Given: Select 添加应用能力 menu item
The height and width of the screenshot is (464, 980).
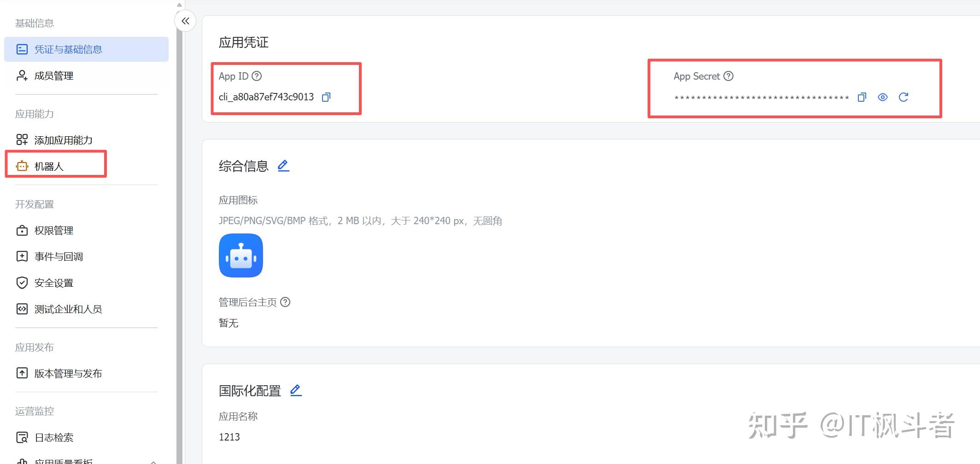Looking at the screenshot, I should click(63, 140).
